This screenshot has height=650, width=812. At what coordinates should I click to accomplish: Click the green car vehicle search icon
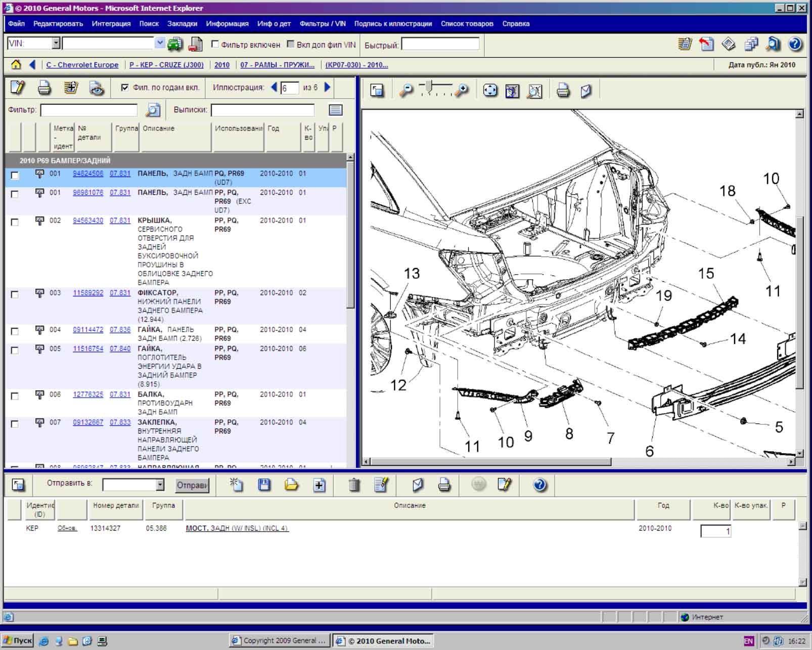[175, 45]
